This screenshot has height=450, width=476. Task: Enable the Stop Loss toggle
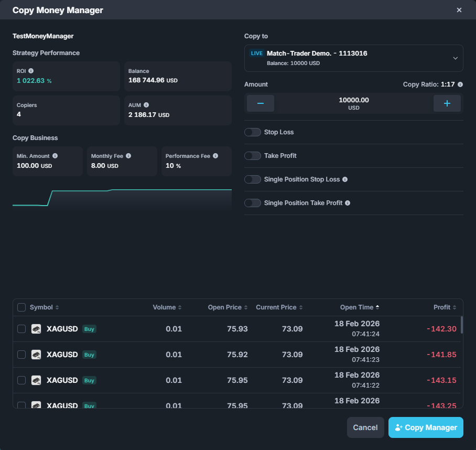point(253,132)
